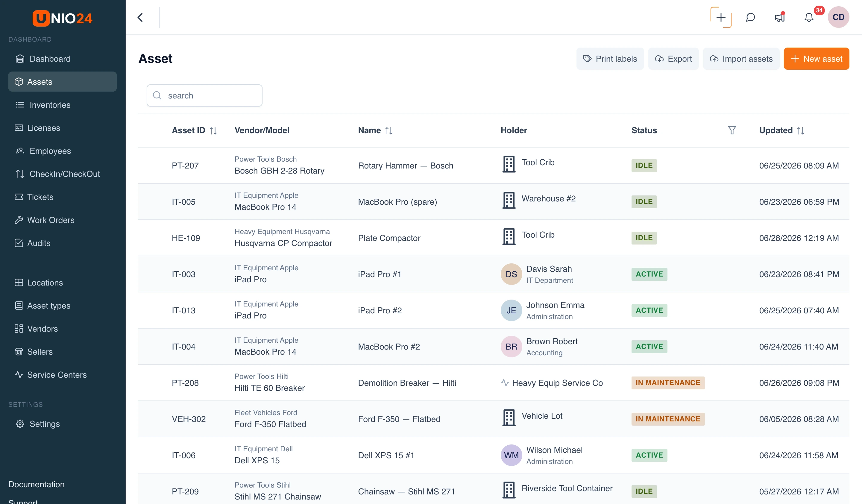Screen dimensions: 862x504
Task: Sort by Name column arrows
Action: [x=388, y=130]
